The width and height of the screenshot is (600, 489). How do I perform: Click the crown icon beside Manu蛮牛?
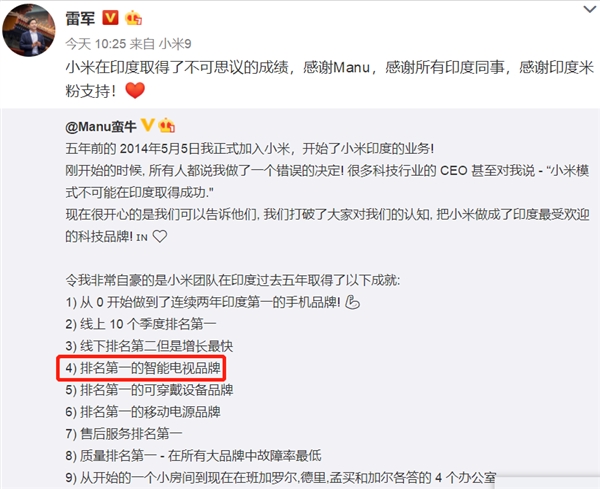pos(166,126)
